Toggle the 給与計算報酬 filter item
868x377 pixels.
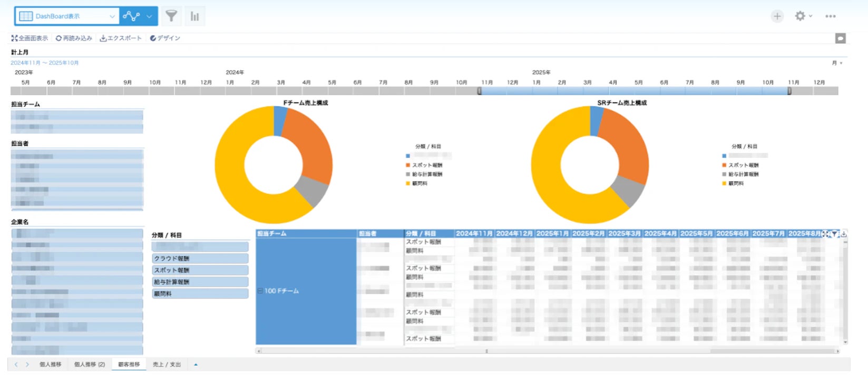coord(200,282)
